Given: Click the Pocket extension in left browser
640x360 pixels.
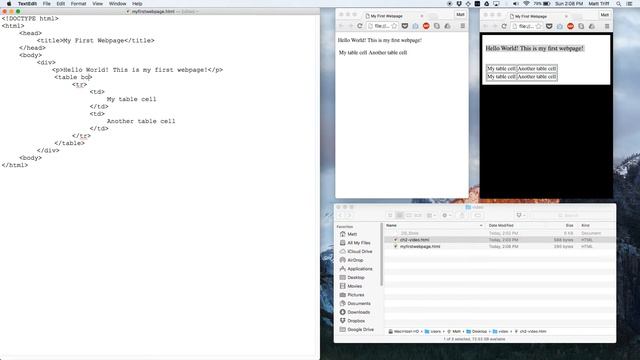Looking at the screenshot, I should [405, 26].
